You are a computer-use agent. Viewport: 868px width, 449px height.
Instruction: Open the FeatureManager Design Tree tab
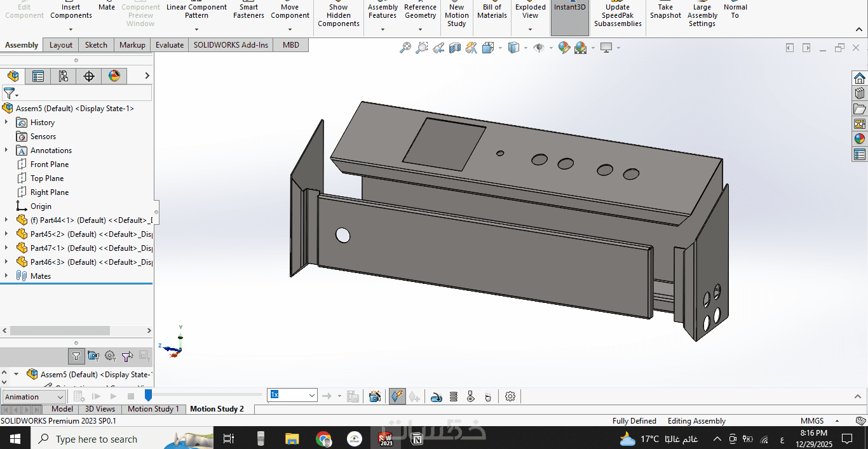point(13,76)
